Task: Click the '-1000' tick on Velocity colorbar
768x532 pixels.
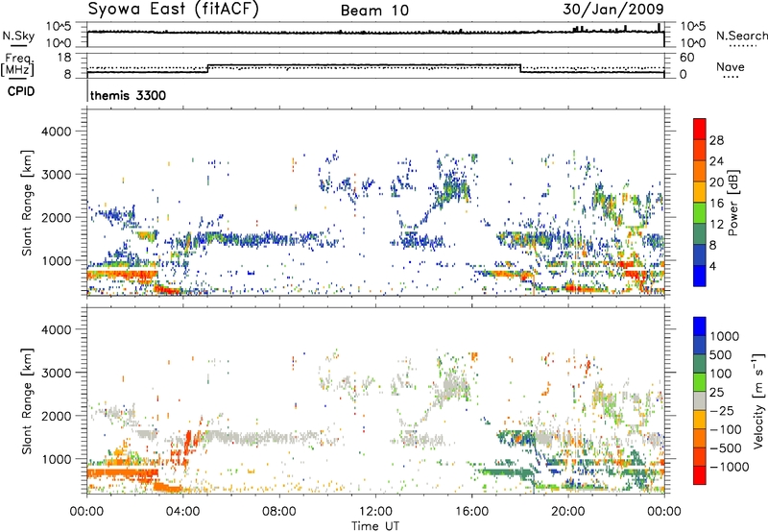Action: (729, 467)
